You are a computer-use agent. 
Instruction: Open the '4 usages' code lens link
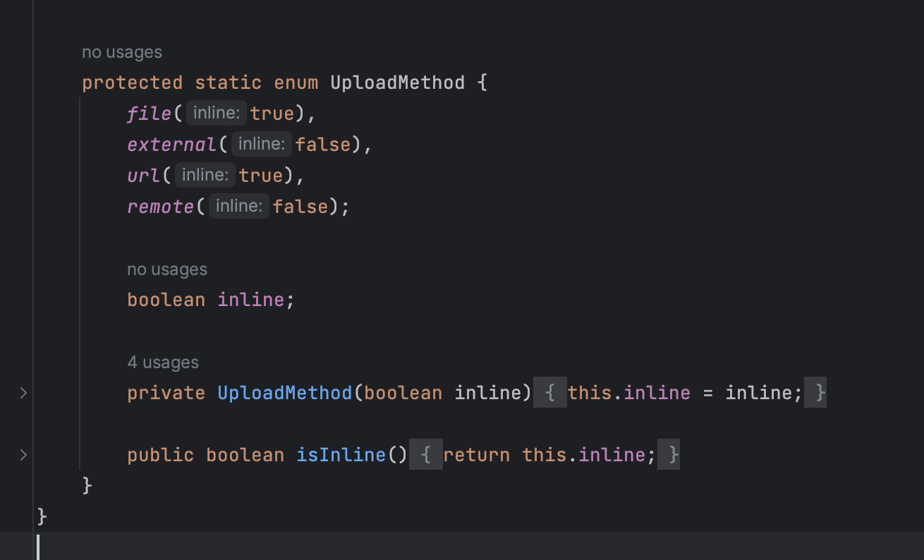click(163, 363)
